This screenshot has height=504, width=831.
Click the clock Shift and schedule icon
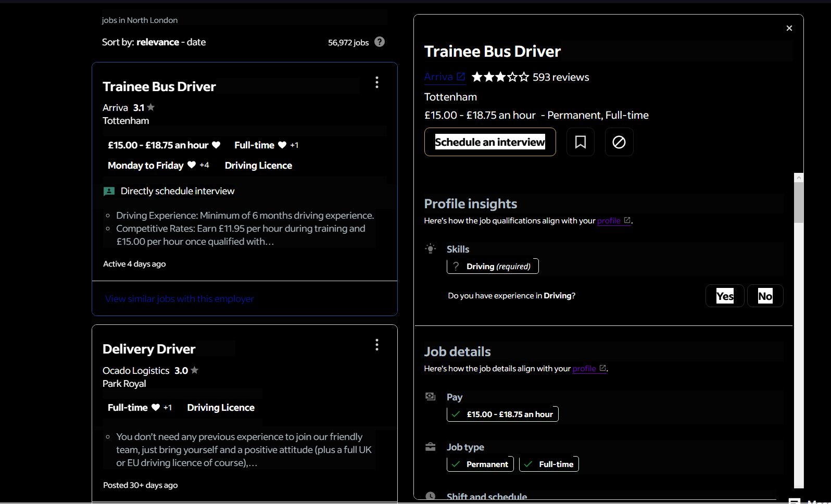click(431, 496)
